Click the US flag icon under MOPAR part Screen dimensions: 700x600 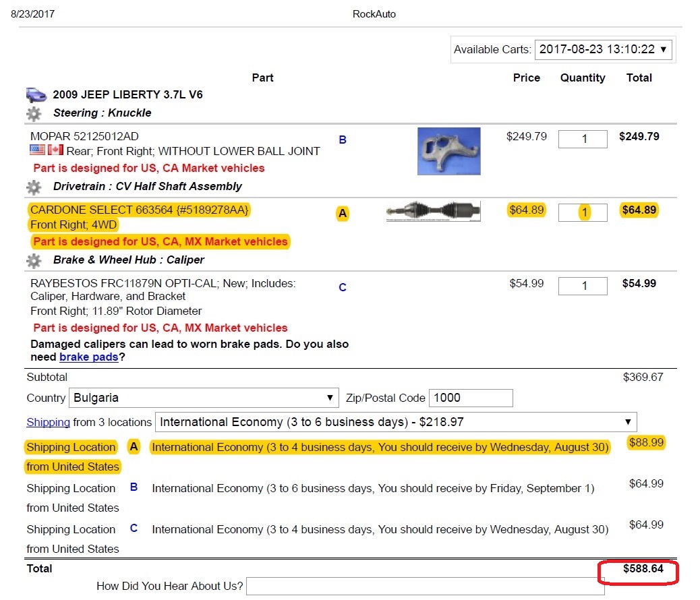tap(38, 150)
